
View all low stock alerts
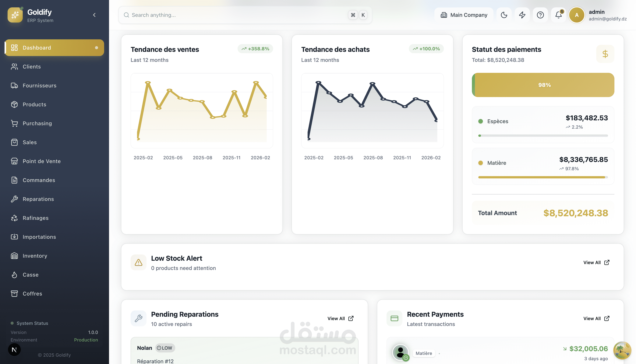[x=596, y=263]
